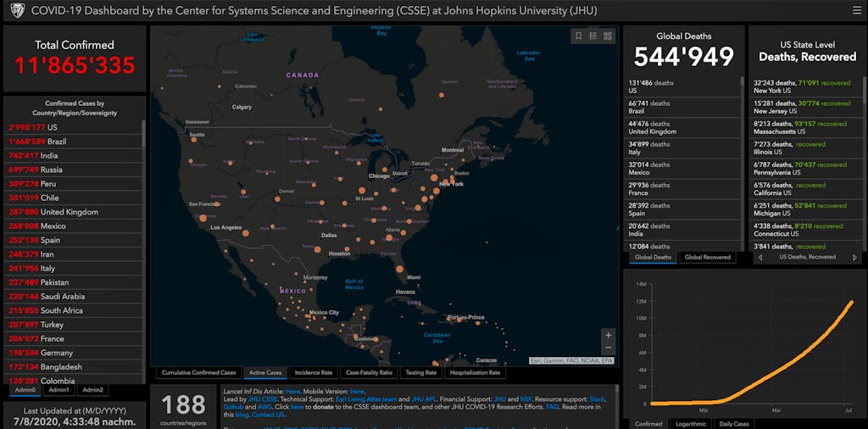Select South Africa in confirmed cases list
868x429 pixels.
point(73,311)
